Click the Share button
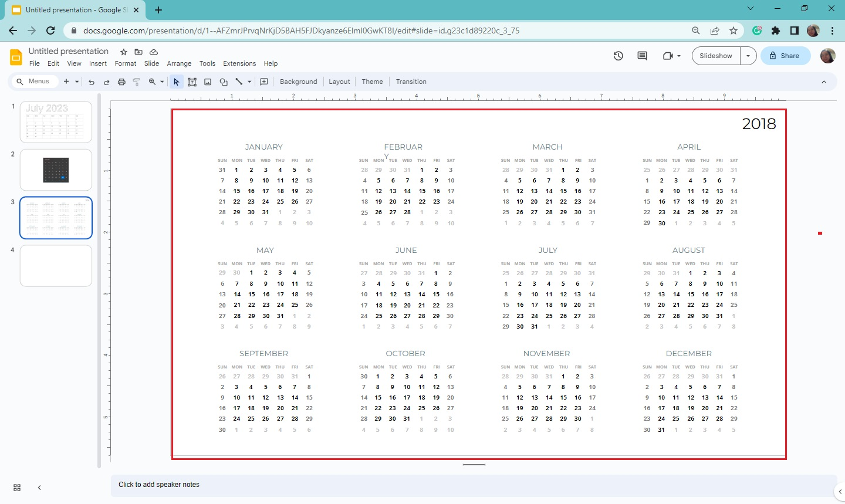Viewport: 845px width, 504px height. coord(785,56)
